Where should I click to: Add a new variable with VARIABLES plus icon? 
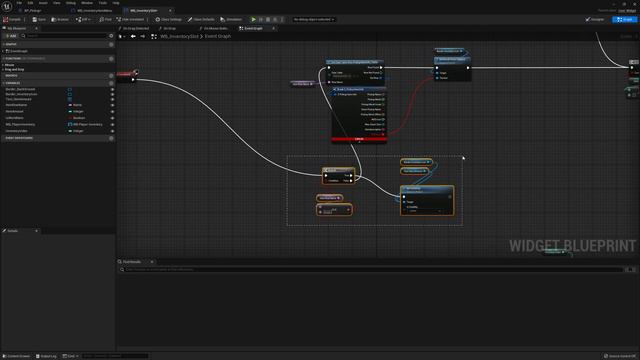point(111,83)
